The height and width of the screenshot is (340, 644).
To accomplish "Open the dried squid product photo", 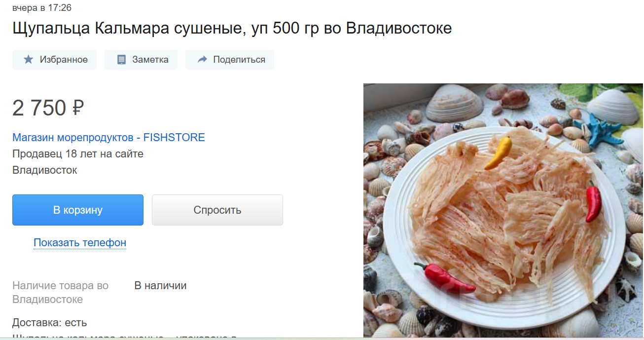I will pos(503,210).
